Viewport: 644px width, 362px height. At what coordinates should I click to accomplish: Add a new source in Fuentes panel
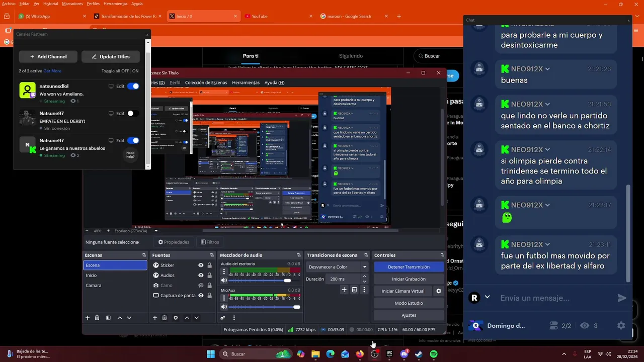click(155, 318)
